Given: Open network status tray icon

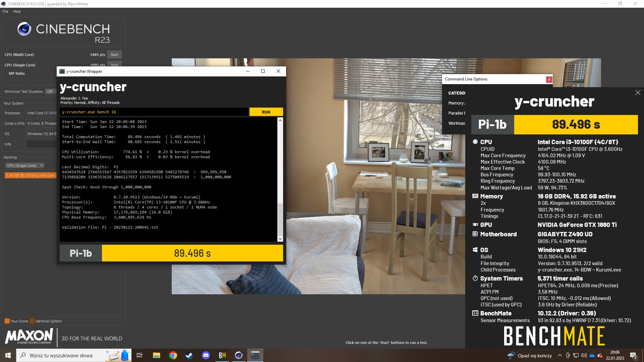Looking at the screenshot, I should point(576,355).
